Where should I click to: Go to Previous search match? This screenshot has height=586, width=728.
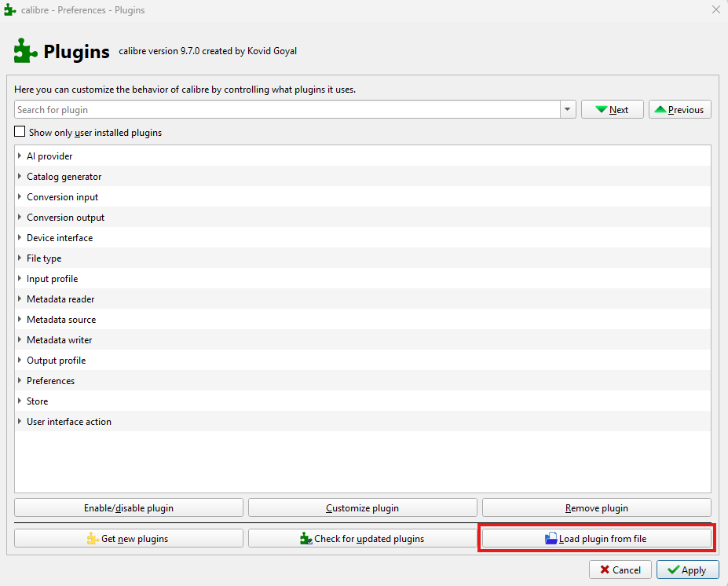click(680, 110)
